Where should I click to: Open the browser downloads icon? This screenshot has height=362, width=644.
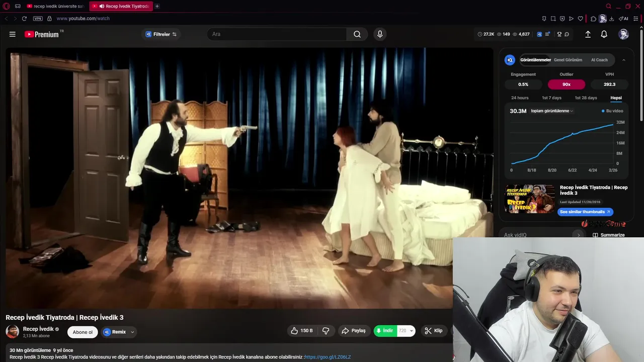[611, 19]
